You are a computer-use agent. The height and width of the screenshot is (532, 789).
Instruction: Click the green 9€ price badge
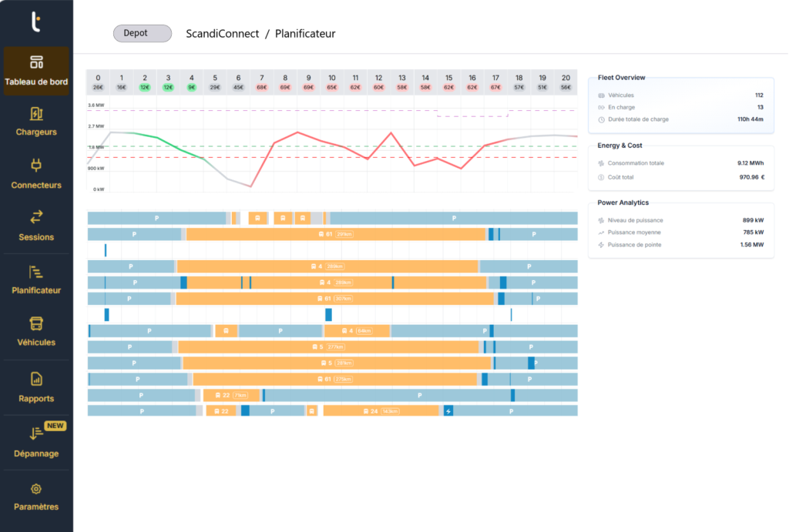pos(191,88)
